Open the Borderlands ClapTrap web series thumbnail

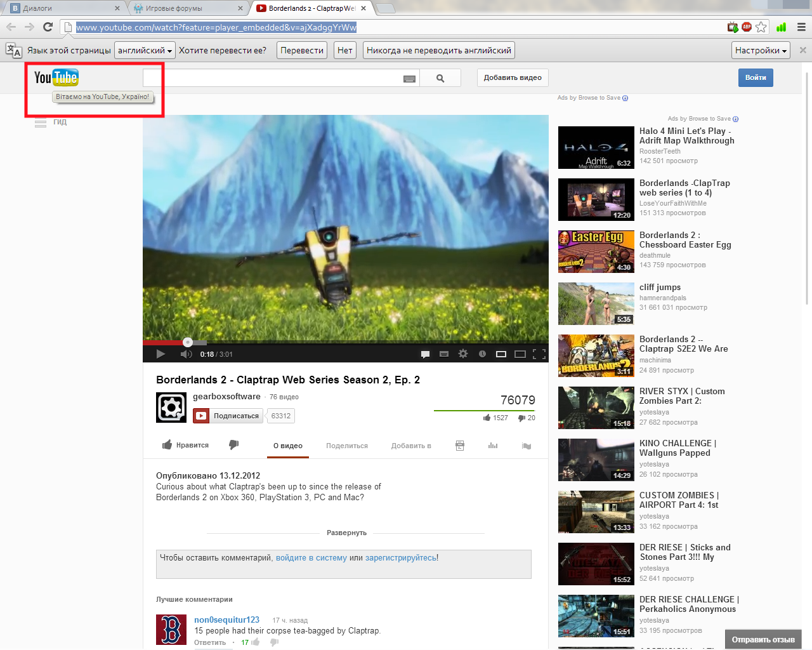click(596, 199)
